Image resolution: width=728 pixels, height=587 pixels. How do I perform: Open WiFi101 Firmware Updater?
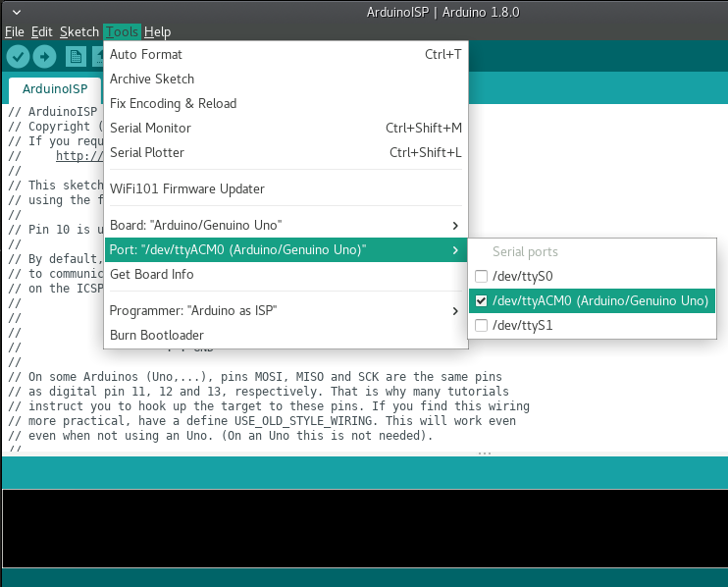click(286, 189)
